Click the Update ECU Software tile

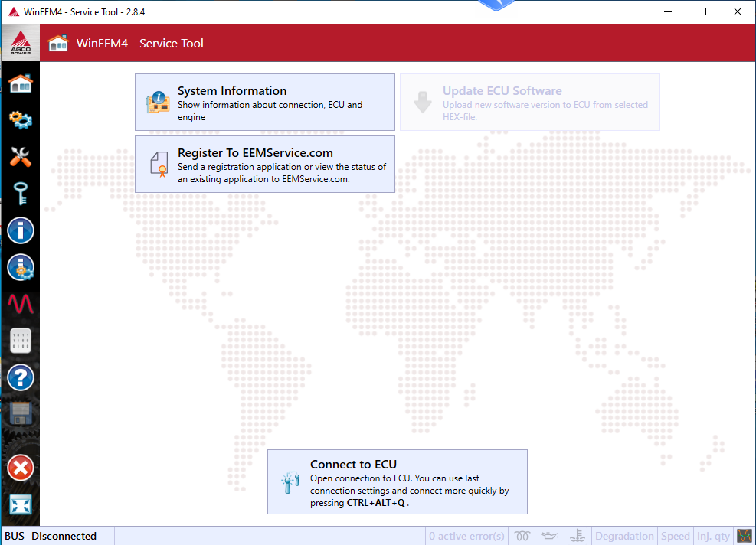530,102
